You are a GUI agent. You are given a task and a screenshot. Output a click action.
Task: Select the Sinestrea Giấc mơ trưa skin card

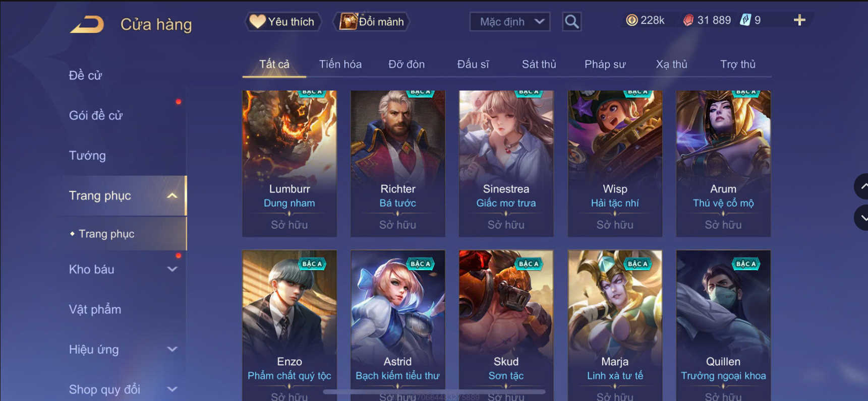tap(506, 163)
